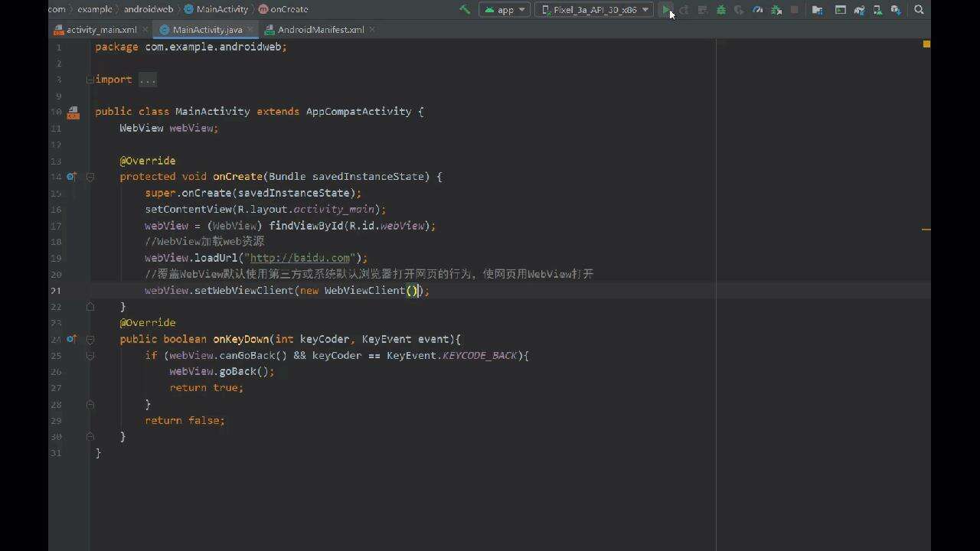
Task: Click the androidweb breadcrumb
Action: (x=149, y=9)
